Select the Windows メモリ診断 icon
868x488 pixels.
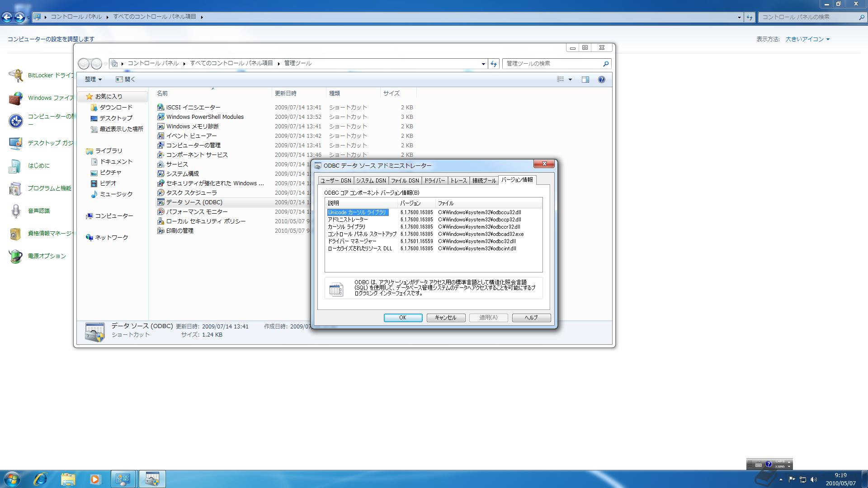(160, 127)
